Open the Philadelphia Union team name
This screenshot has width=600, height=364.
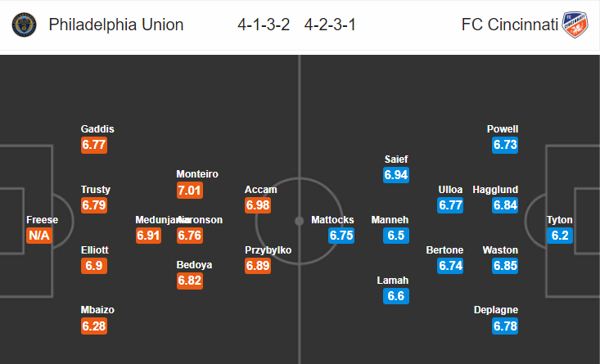pyautogui.click(x=116, y=25)
